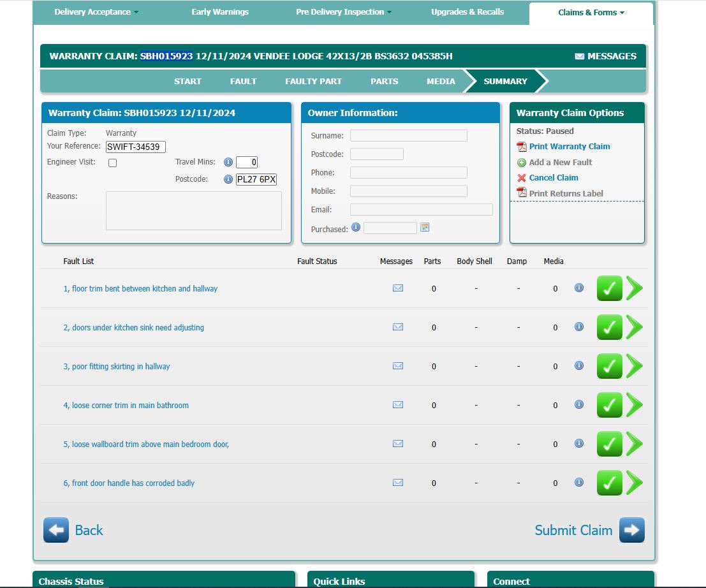Click the owner Surname field

(408, 135)
